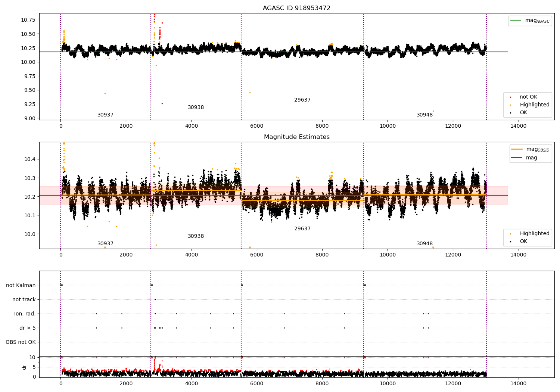Screen dimensions: 560x392
Task: Click the orange mag OBSID legend entry
Action: click(531, 149)
